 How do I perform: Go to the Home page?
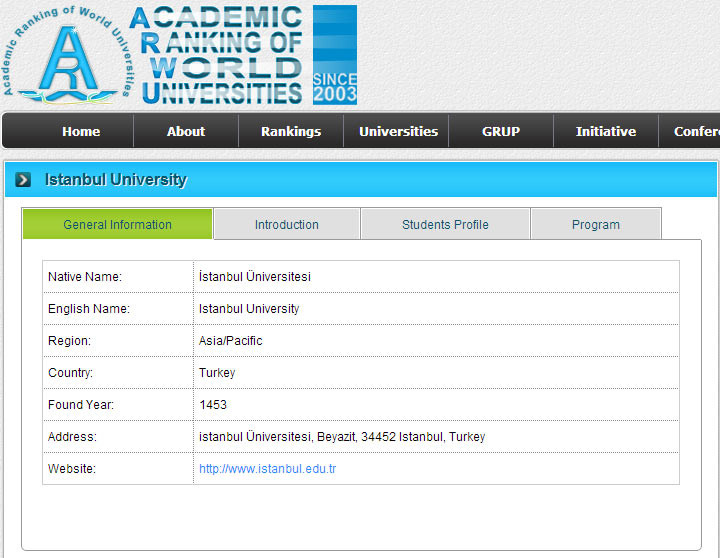pos(81,131)
